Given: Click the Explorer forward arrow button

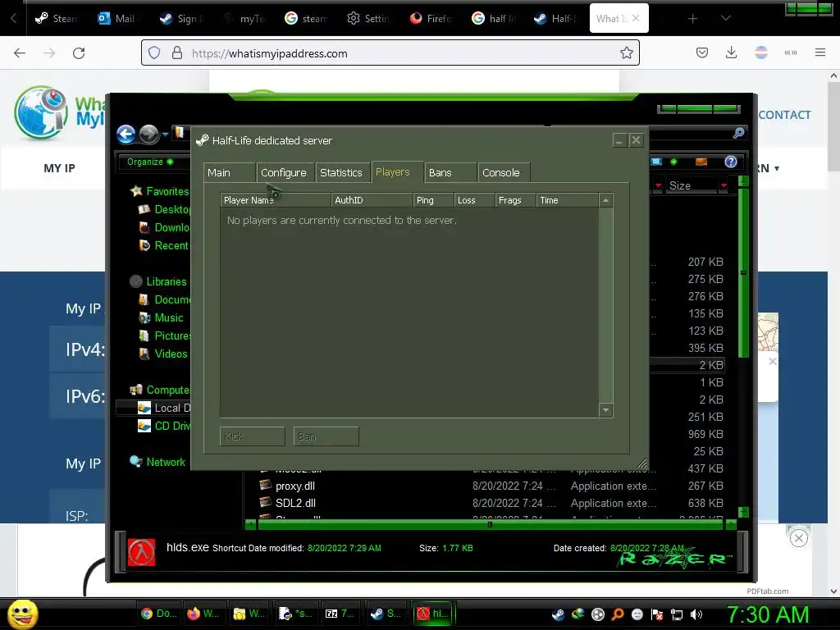Looking at the screenshot, I should 148,134.
